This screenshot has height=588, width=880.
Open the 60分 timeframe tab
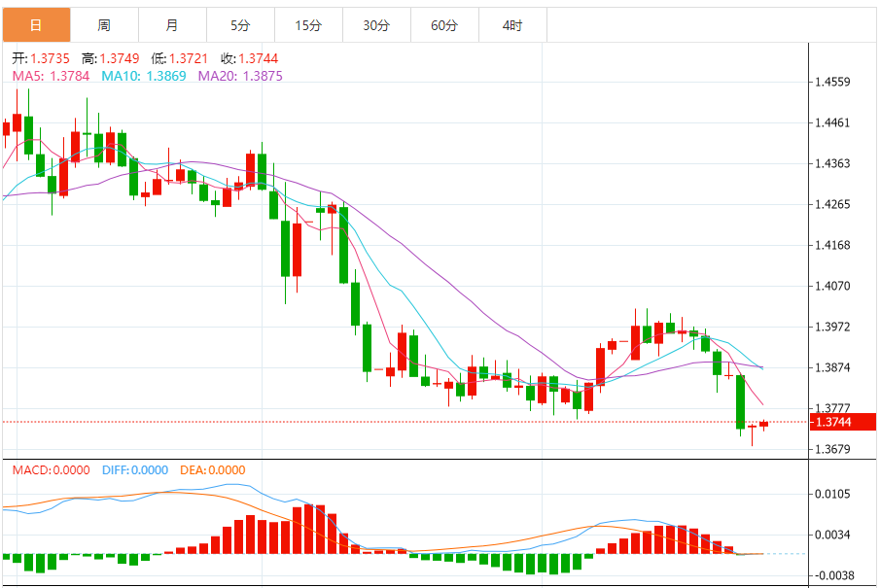[444, 25]
